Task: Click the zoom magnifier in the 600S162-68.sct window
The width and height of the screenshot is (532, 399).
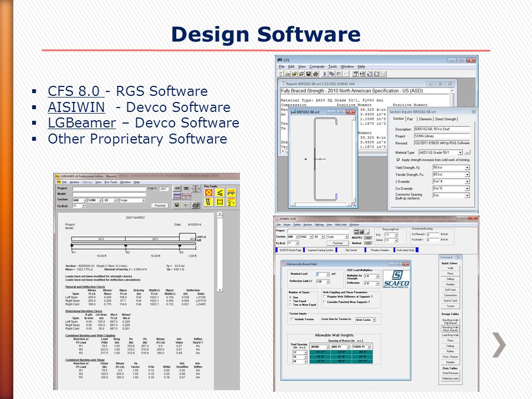Action: click(354, 204)
